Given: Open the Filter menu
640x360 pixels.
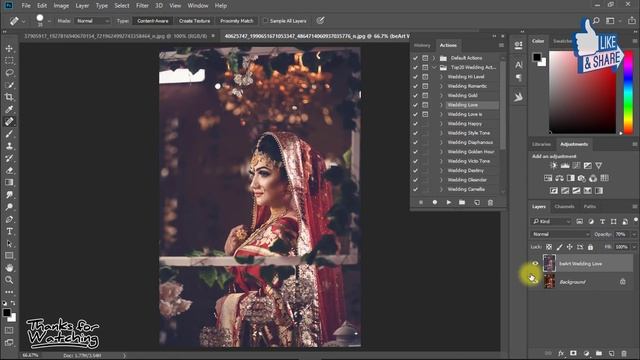Looking at the screenshot, I should (142, 6).
